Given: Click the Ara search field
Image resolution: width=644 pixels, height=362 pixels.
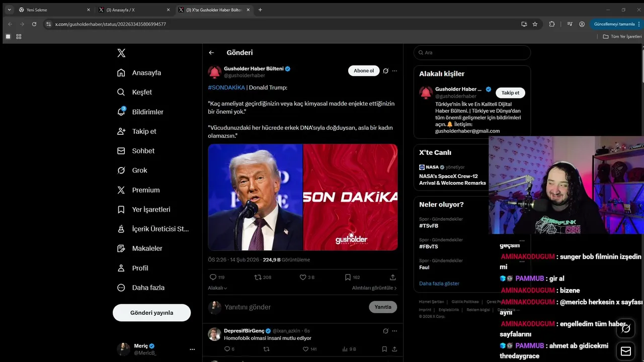Looking at the screenshot, I should click(472, 53).
